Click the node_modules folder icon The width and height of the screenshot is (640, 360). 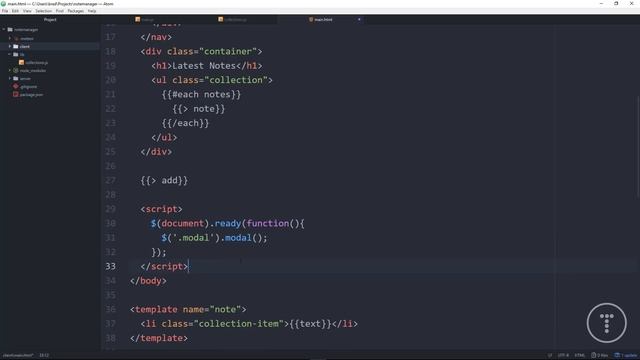16,71
